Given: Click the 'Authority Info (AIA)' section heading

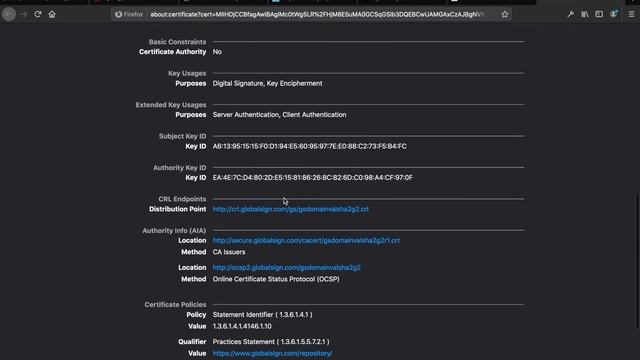Looking at the screenshot, I should 174,231.
